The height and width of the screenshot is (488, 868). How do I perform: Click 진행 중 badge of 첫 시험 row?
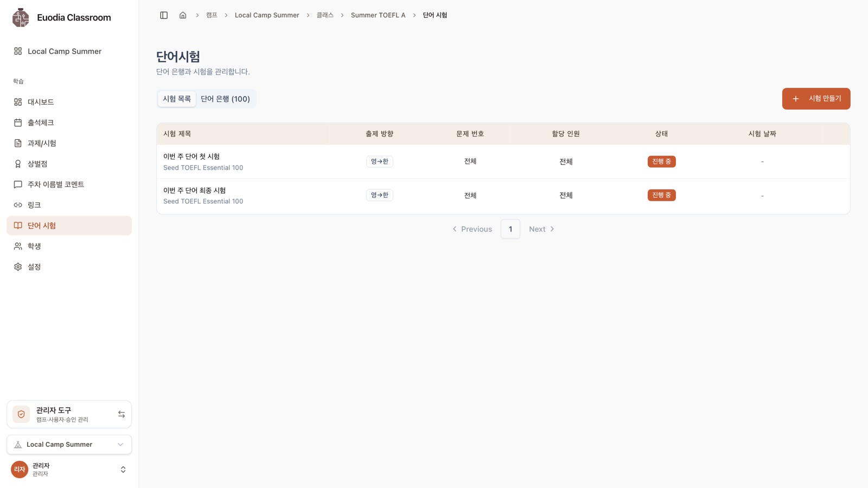pos(661,162)
